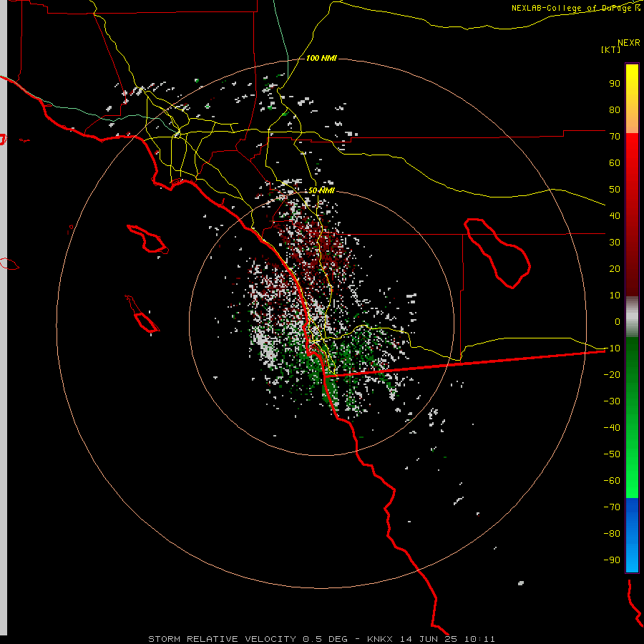Click the 70 value on velocity scale
Viewport: 644px width, 644px height.
click(x=615, y=137)
